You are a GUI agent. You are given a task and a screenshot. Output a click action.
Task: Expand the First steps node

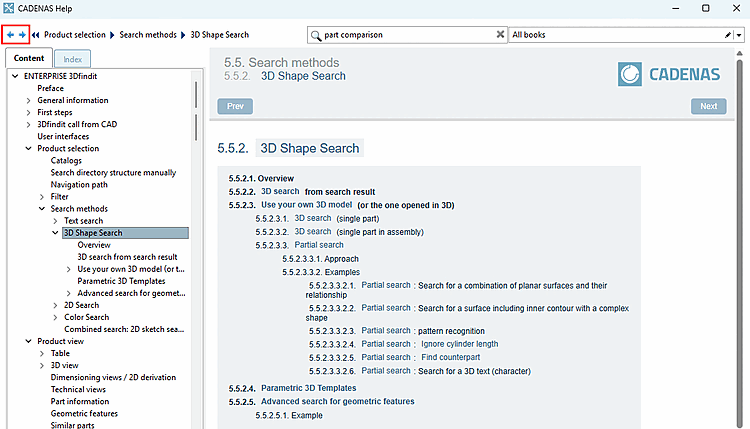28,112
